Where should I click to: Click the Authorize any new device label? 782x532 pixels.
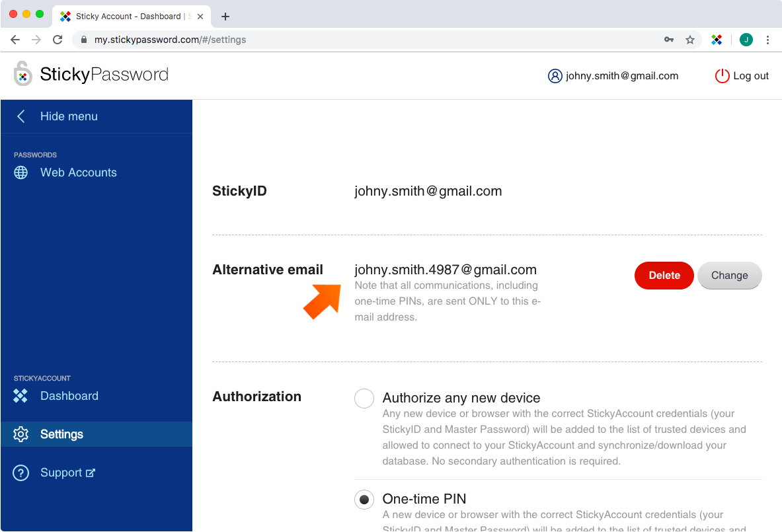coord(461,398)
